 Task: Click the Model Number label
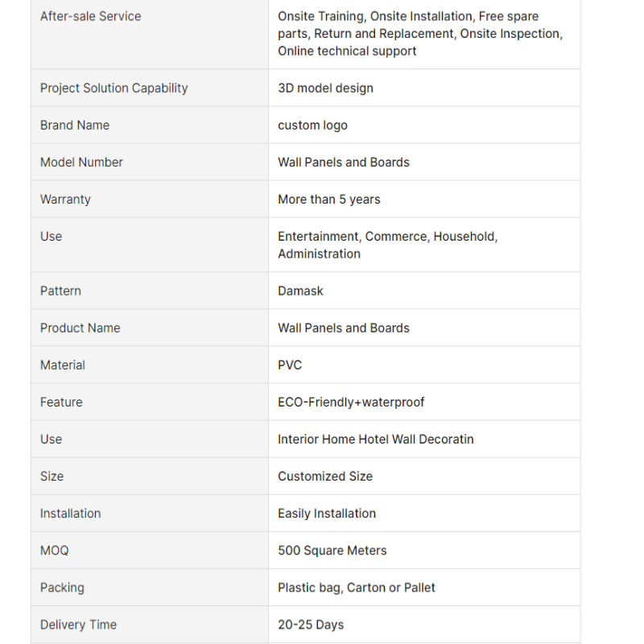(x=81, y=163)
